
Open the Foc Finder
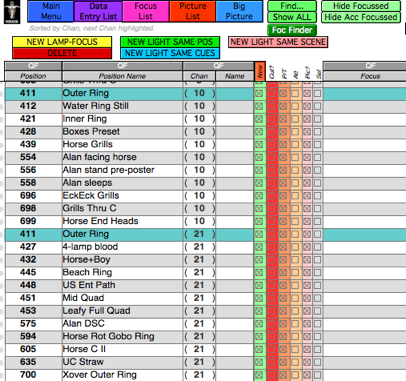292,30
